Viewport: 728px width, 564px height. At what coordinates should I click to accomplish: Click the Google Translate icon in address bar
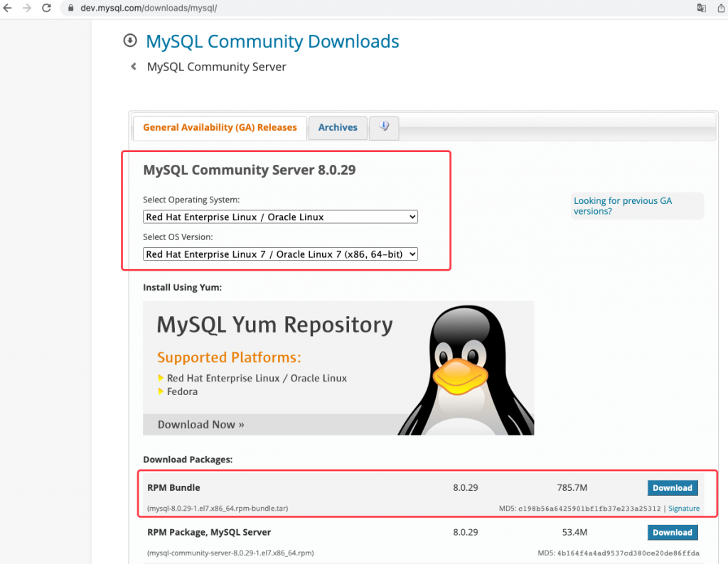[701, 8]
